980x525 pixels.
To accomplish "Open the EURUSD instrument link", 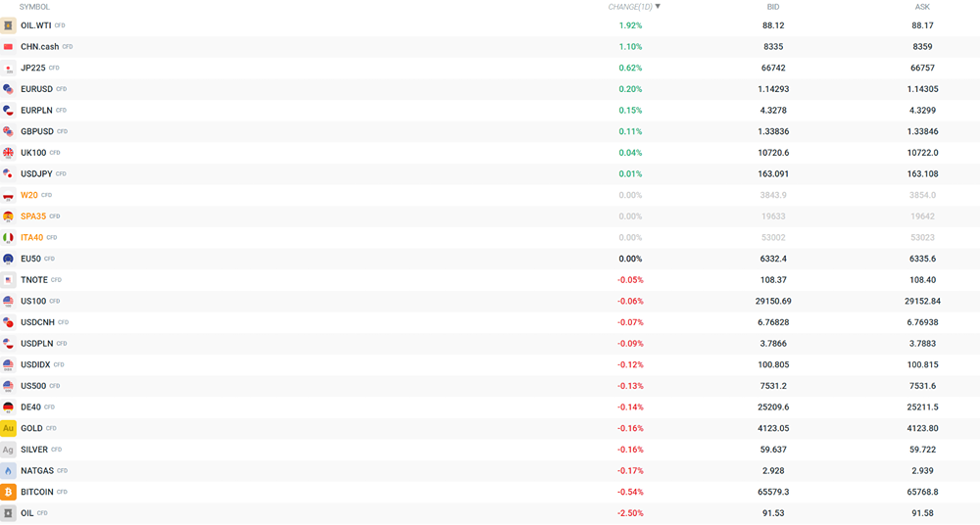I will 36,89.
